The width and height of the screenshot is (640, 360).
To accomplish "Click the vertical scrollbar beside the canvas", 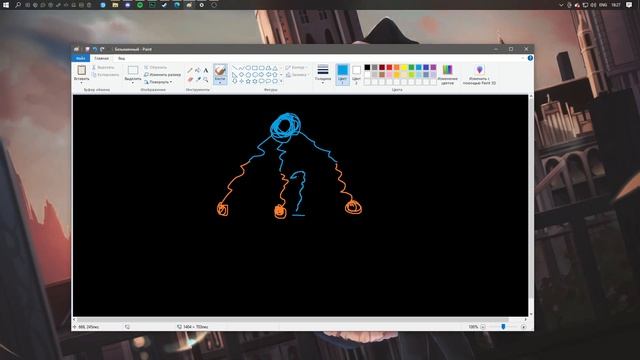I will click(531, 199).
